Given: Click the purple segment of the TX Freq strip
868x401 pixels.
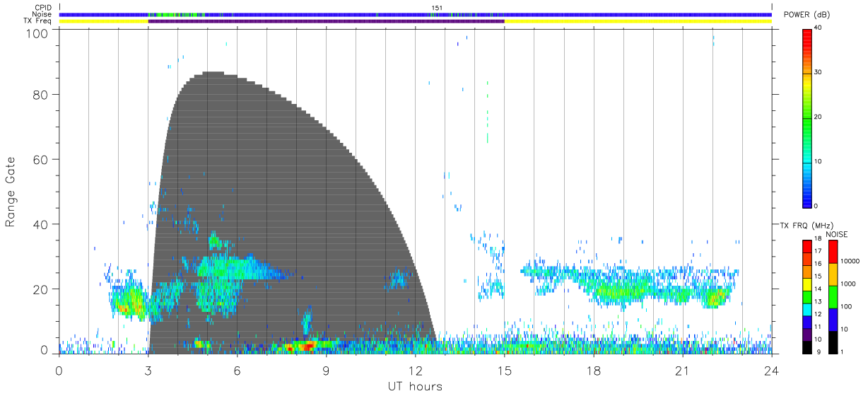Looking at the screenshot, I should coord(326,21).
